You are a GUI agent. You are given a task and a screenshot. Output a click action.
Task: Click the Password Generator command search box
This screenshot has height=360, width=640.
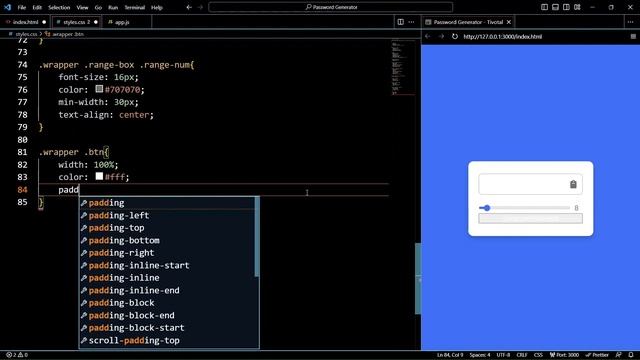[x=331, y=7]
